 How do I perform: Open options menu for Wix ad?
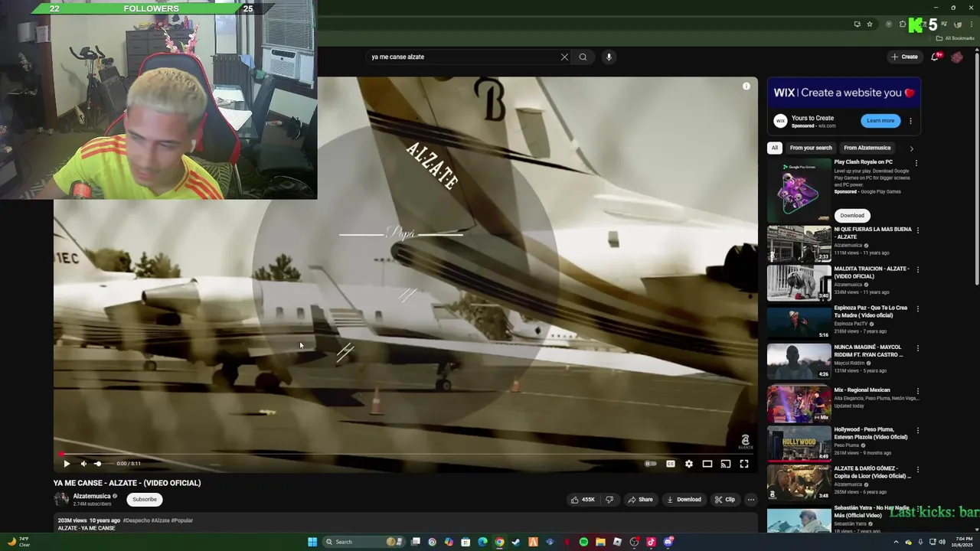910,121
